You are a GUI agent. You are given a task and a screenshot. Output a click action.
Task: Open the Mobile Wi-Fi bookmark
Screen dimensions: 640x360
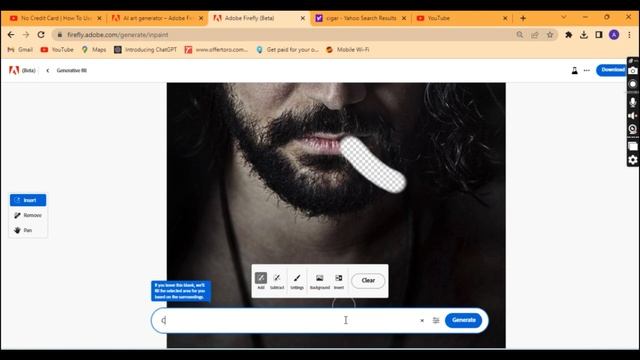[x=348, y=50]
